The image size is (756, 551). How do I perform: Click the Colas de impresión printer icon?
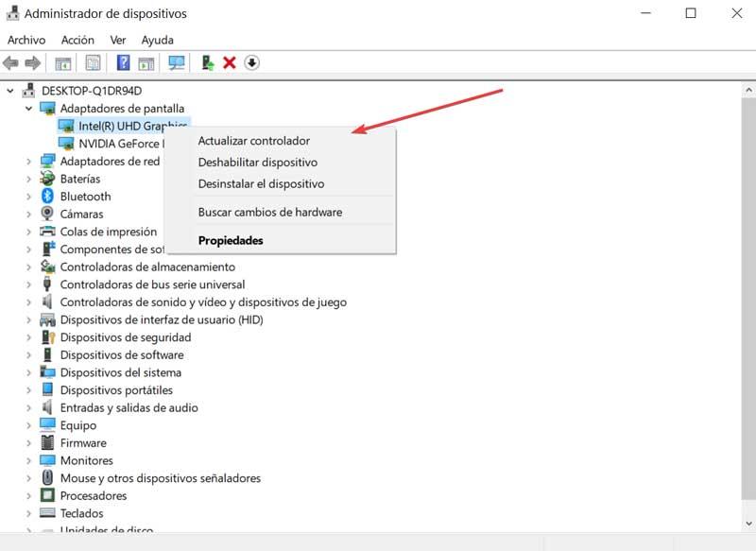[47, 231]
